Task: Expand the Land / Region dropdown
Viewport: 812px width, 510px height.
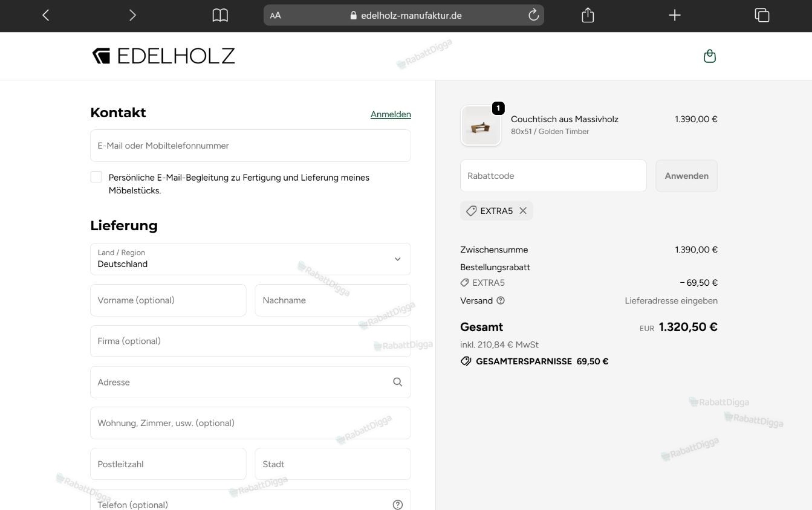Action: tap(250, 259)
